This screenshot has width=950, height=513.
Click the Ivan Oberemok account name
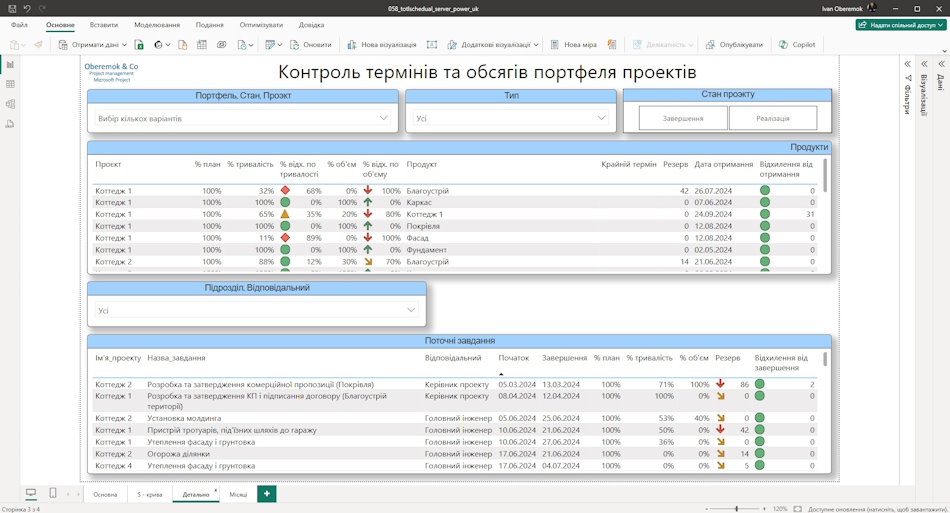[843, 8]
